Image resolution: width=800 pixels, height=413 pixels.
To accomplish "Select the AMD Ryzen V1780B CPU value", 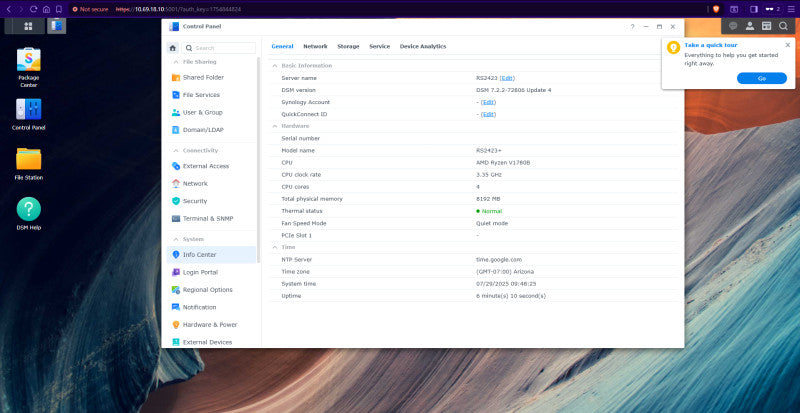I will (502, 163).
